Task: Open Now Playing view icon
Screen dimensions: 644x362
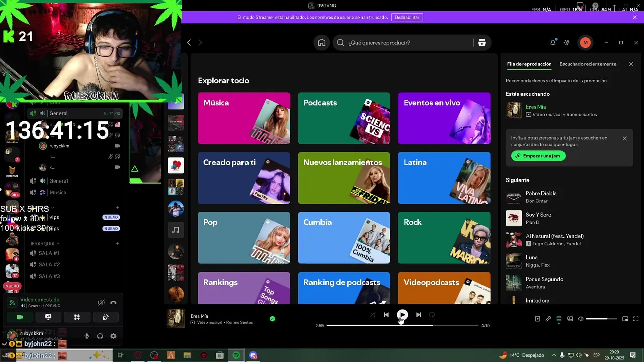Action: pos(537,319)
